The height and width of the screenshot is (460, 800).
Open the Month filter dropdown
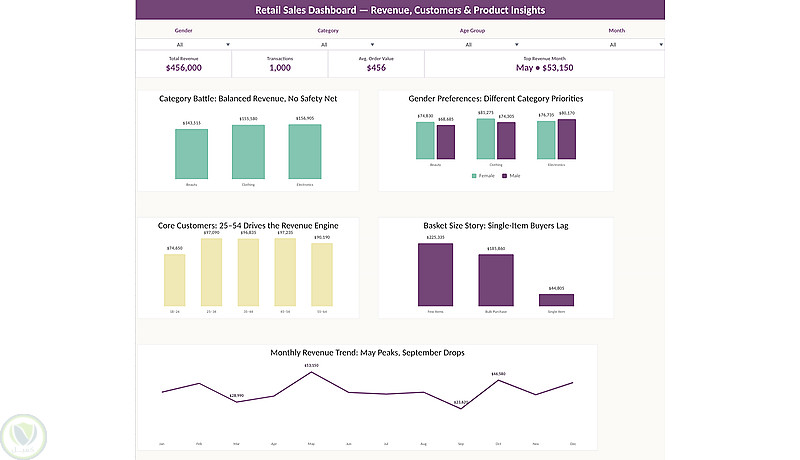pos(616,44)
